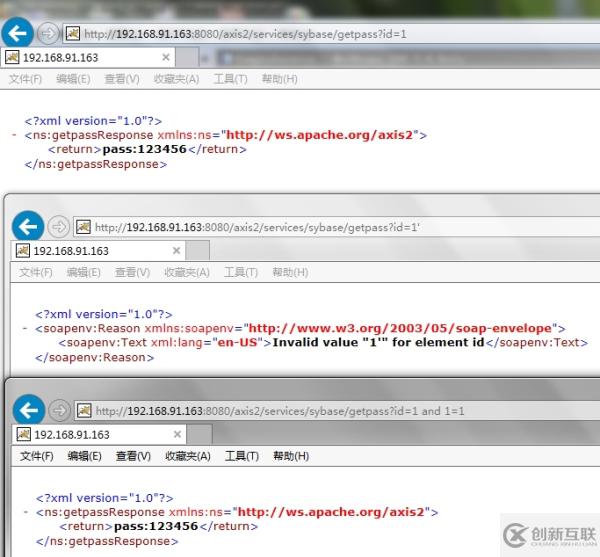Open 帮助(H) menu in middle window
Viewport: 600px width, 557px height.
(x=290, y=272)
